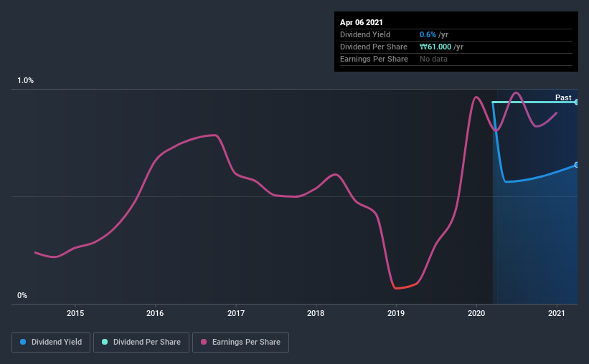Select the 2019 x-axis tick label
This screenshot has width=589, height=364.
[396, 313]
